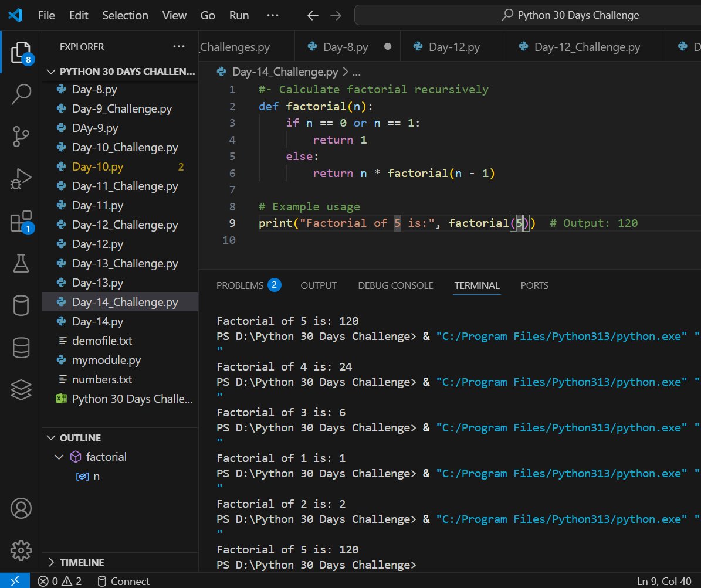Open the Explorer view in activity bar

point(21,52)
